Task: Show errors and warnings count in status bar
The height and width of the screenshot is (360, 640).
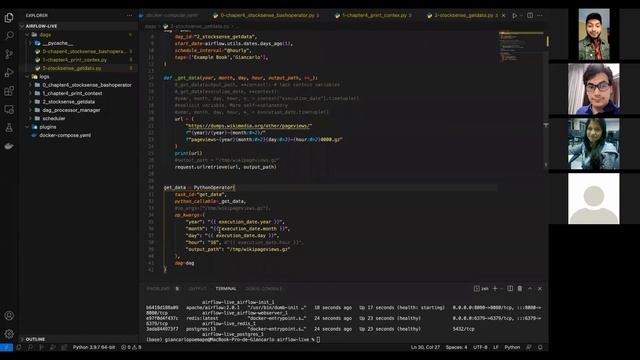Action: pyautogui.click(x=131, y=347)
